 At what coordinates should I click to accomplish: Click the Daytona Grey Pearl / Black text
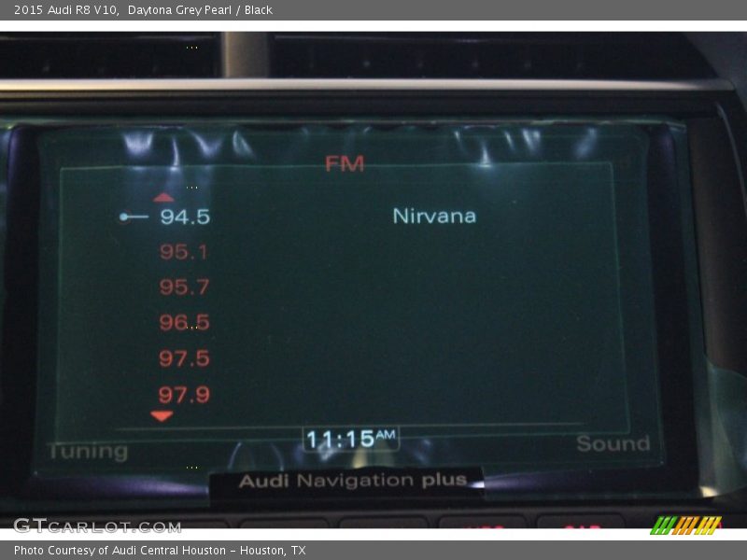click(x=200, y=10)
